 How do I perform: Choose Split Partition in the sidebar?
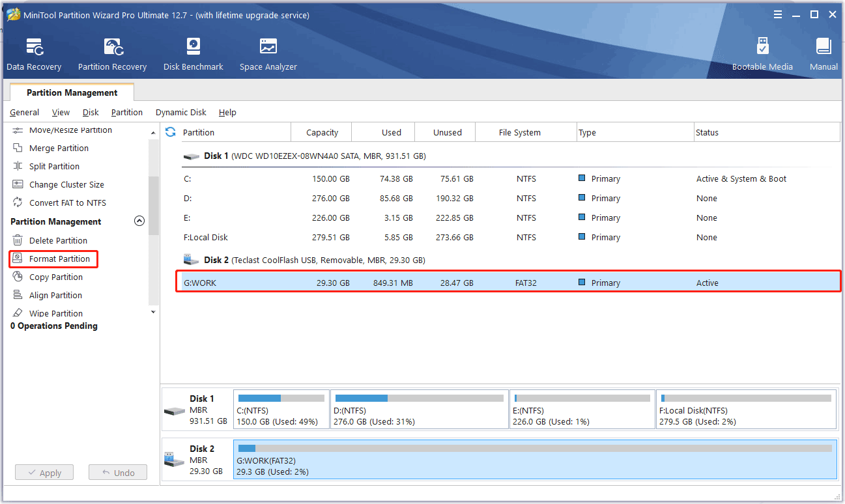point(54,166)
